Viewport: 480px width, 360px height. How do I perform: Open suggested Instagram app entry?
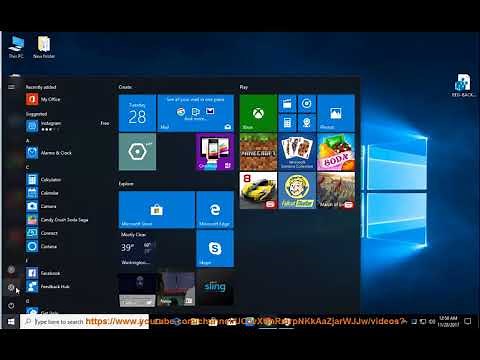coord(68,126)
